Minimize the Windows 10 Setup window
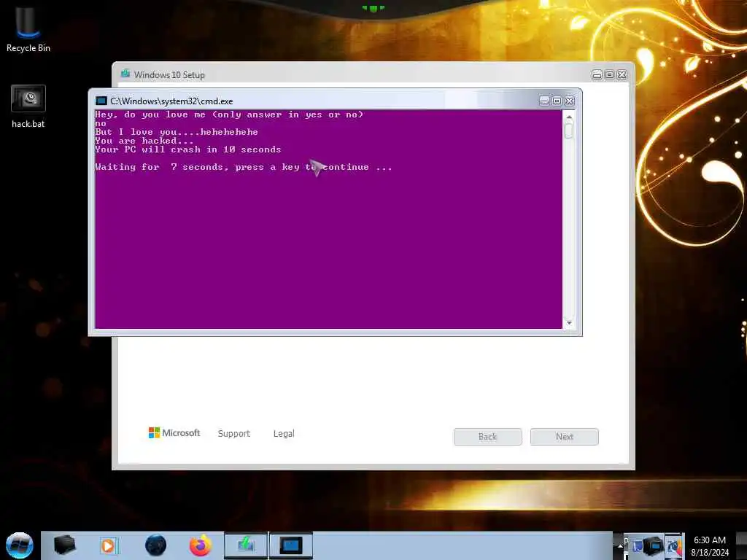Viewport: 747px width, 560px height. [597, 75]
